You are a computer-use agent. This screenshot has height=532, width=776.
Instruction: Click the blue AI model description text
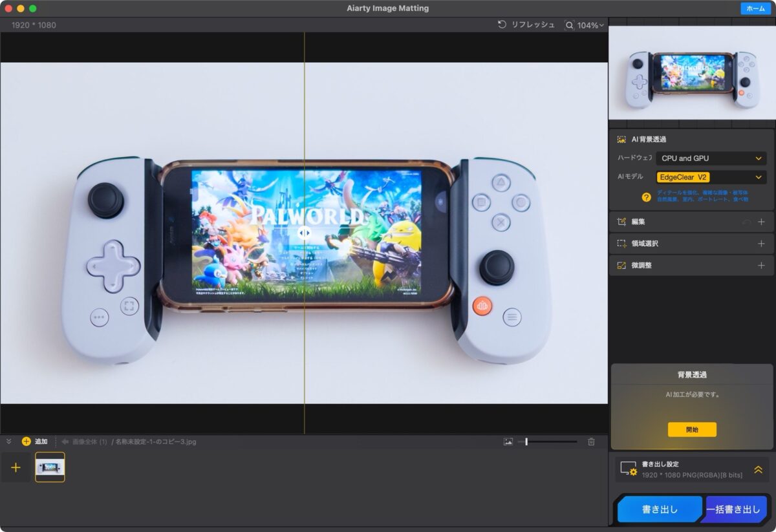coord(702,196)
